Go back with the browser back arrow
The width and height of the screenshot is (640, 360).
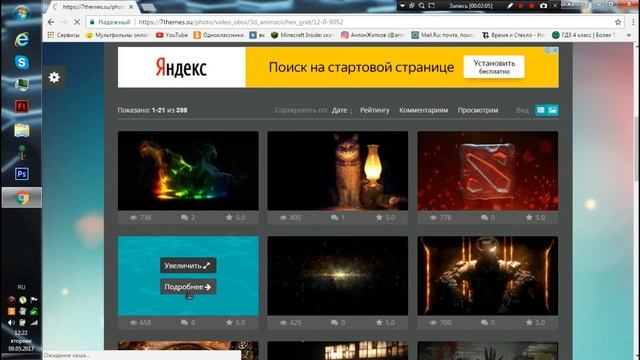(x=51, y=22)
